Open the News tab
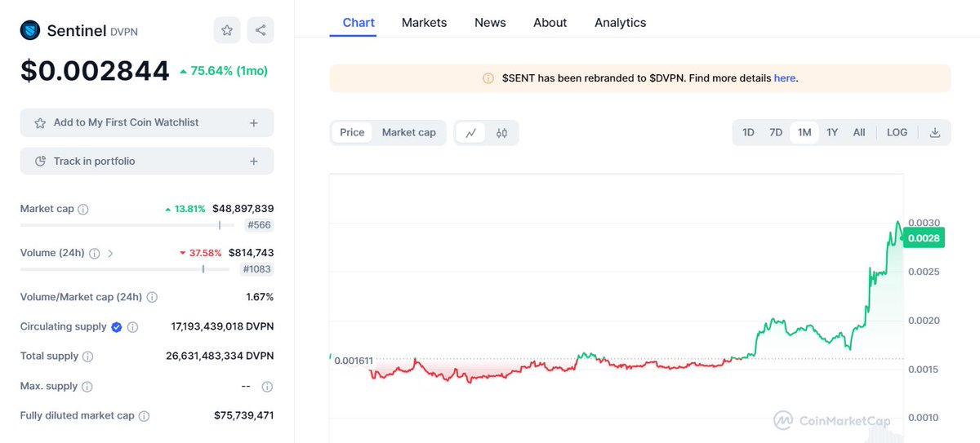 coord(490,22)
